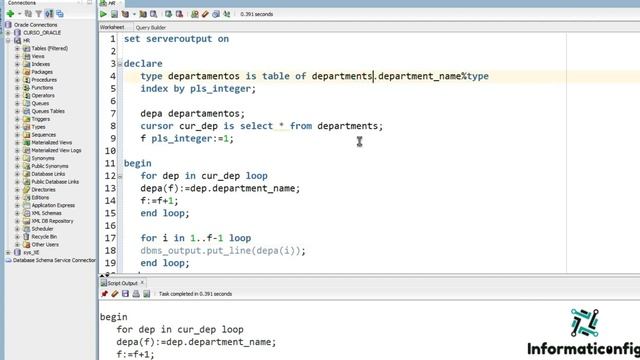Select the Synonyms tree item
Viewport: 640px width, 360px height.
43,158
